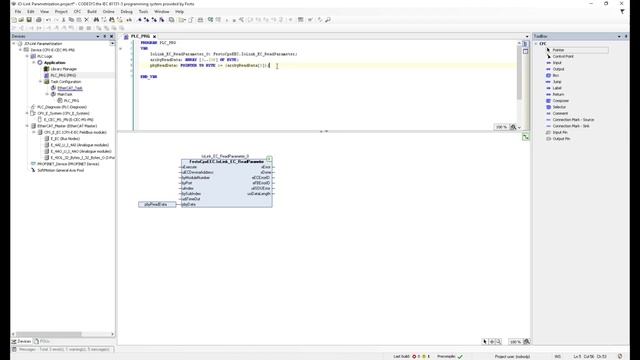Collapse the CFC category in ToolBox
640x360 pixels.
tap(536, 44)
